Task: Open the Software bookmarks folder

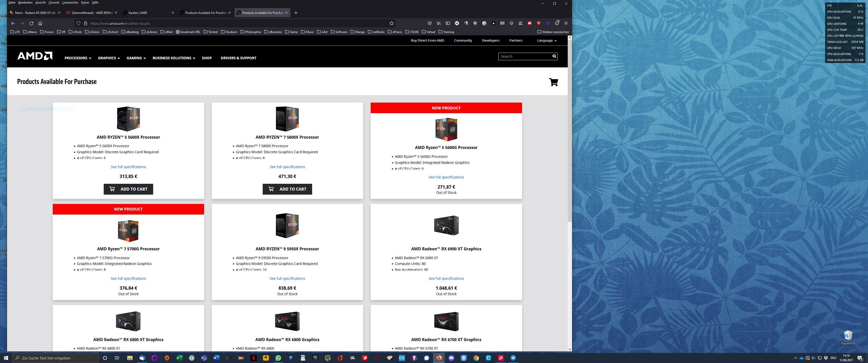Action: [x=339, y=32]
